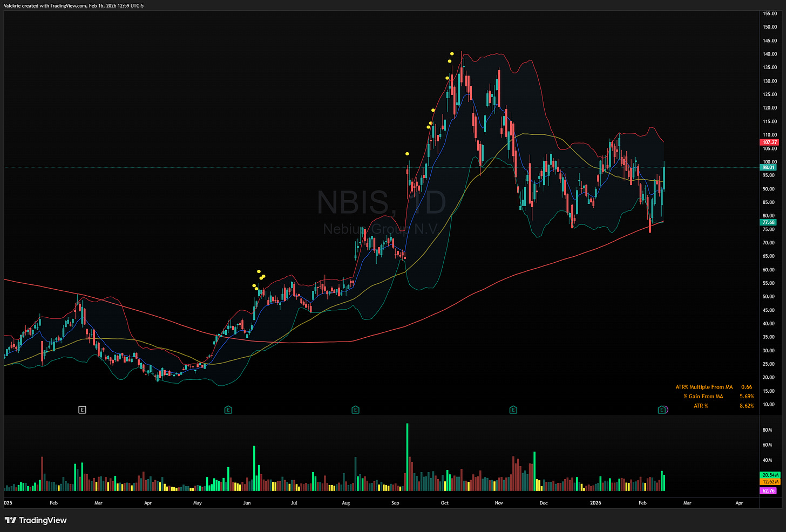Click the TradingView logo at bottom left
This screenshot has width=786, height=532.
(36, 520)
